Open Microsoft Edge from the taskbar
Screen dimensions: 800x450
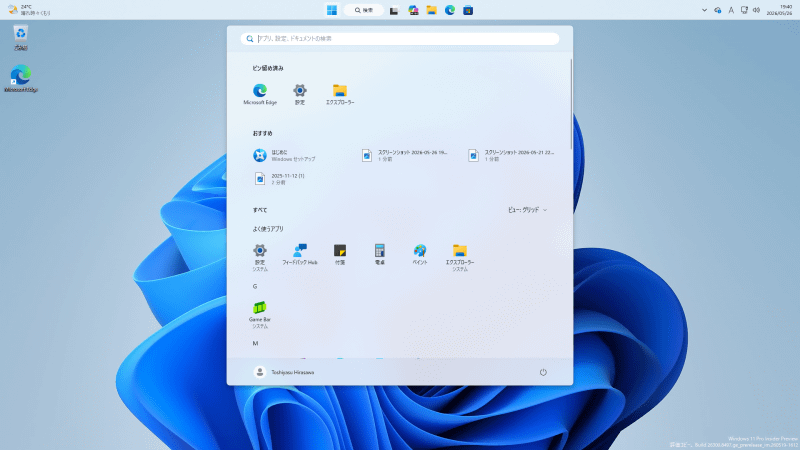(449, 10)
